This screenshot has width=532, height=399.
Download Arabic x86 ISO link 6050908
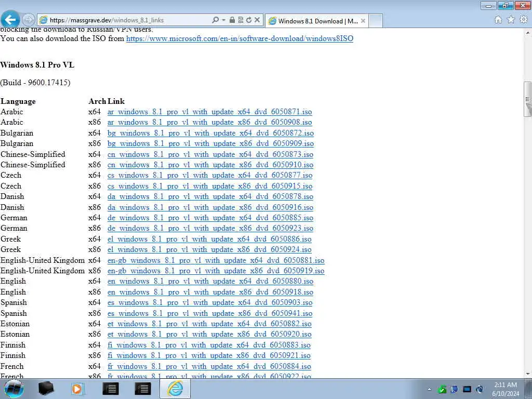pyautogui.click(x=210, y=122)
